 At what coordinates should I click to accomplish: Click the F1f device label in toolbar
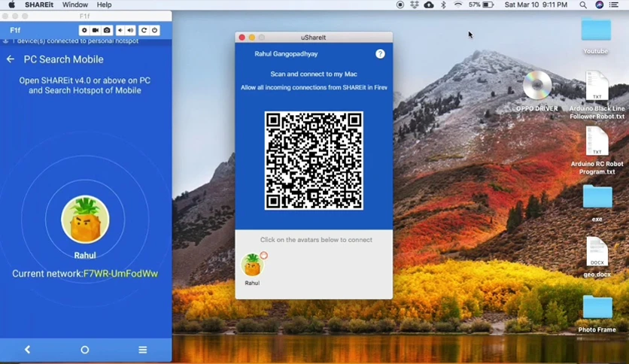click(15, 30)
